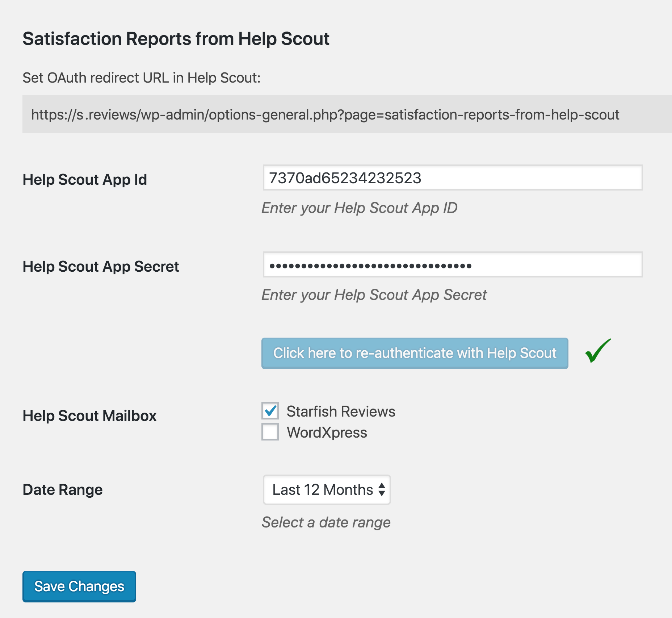This screenshot has height=618, width=672.
Task: Focus the Help Scout App Secret field
Action: [453, 264]
